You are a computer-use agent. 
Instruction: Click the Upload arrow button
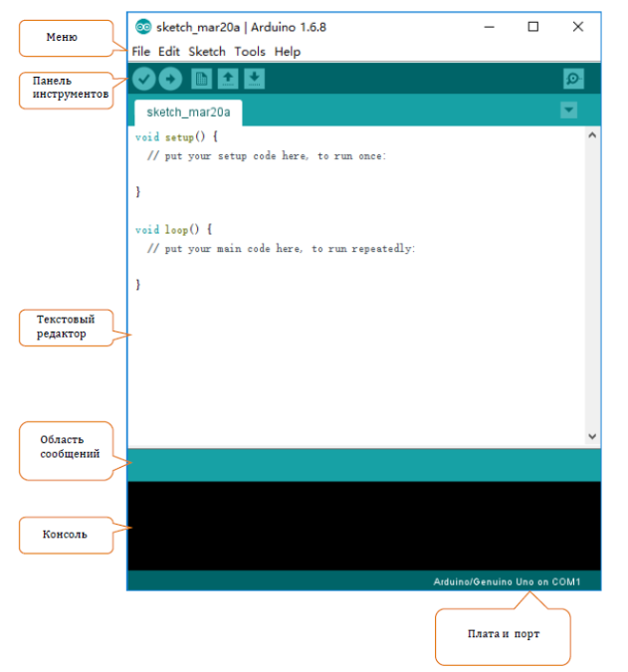[x=170, y=79]
